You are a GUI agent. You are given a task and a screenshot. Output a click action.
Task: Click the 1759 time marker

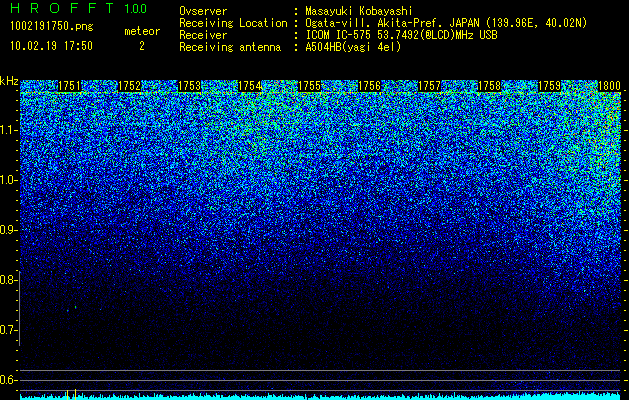click(x=550, y=86)
